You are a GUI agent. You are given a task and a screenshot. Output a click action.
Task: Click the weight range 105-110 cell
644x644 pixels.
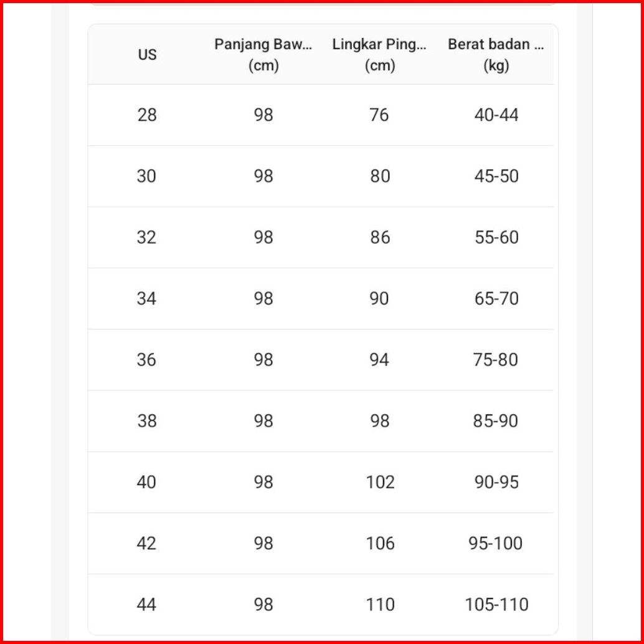tap(496, 604)
